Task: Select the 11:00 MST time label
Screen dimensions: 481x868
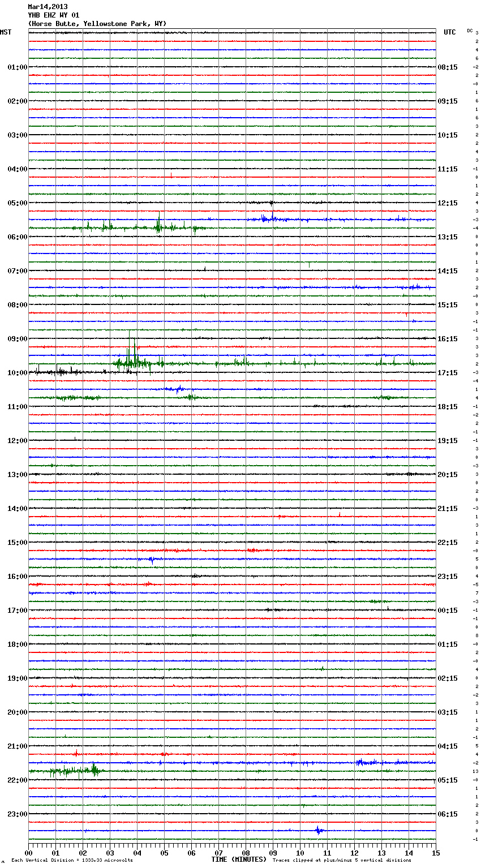Action: click(x=18, y=407)
